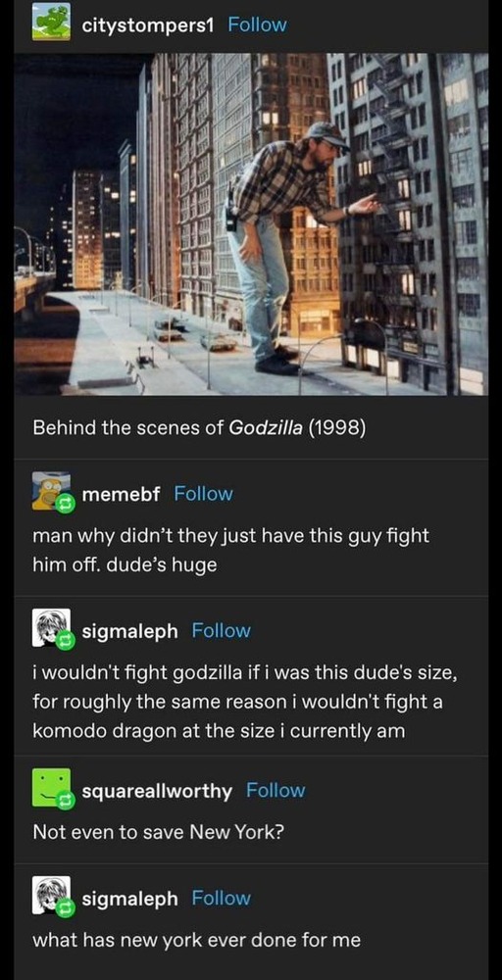Open the Godzilla miniature set photo
502x980 pixels.
point(251,223)
